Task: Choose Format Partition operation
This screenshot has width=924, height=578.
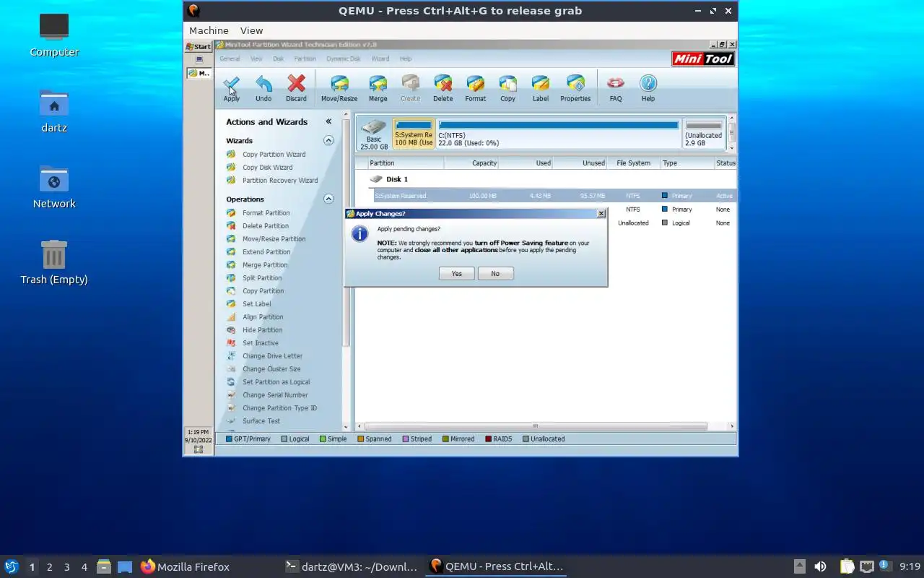Action: (x=266, y=213)
